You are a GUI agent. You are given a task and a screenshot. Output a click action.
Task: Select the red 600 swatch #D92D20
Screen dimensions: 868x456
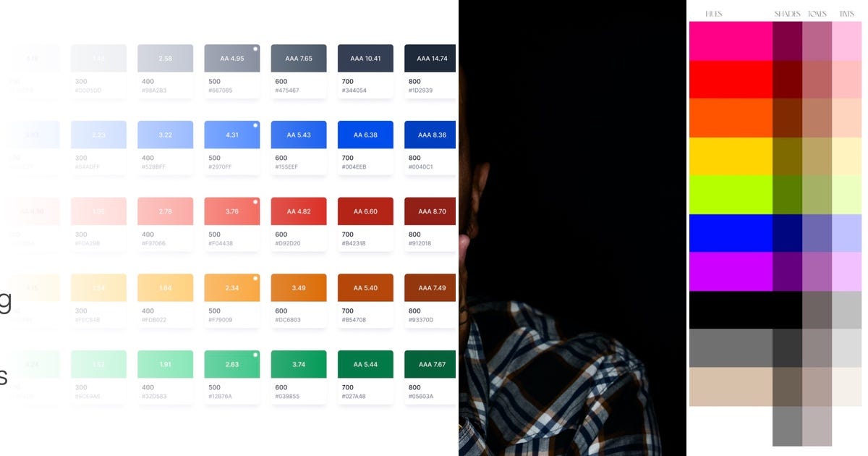point(298,211)
